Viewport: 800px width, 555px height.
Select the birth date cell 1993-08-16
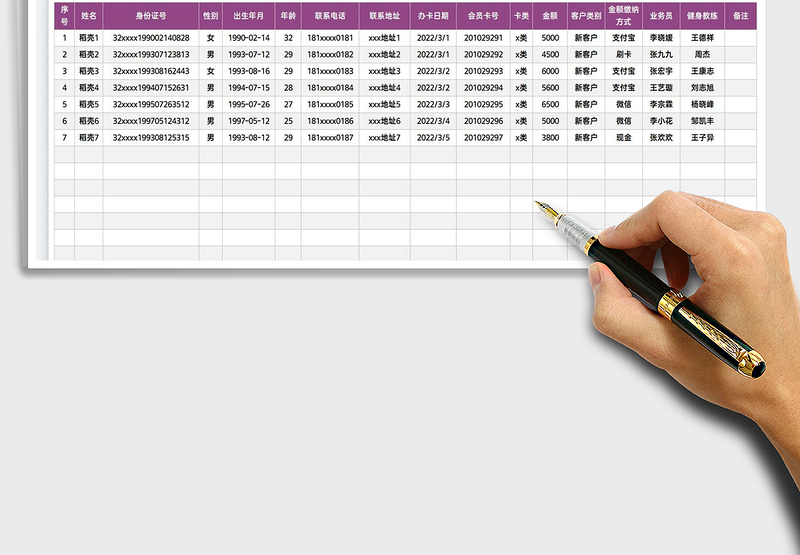(x=248, y=71)
